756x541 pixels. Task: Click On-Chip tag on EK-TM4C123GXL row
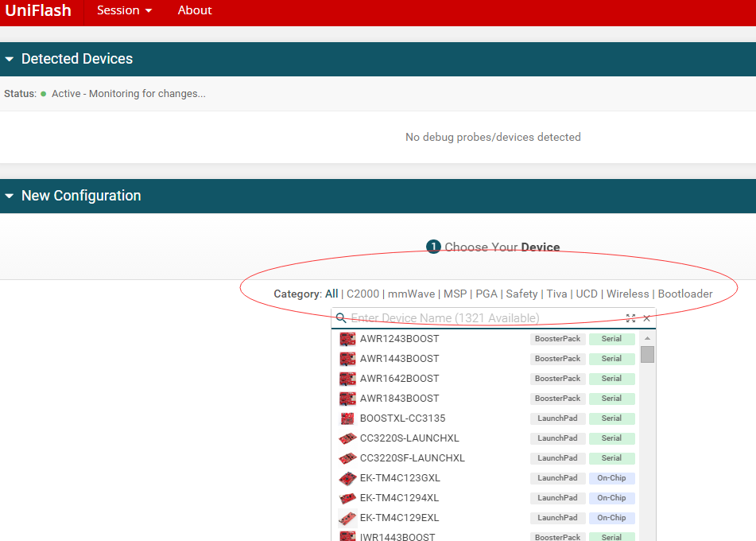point(611,478)
